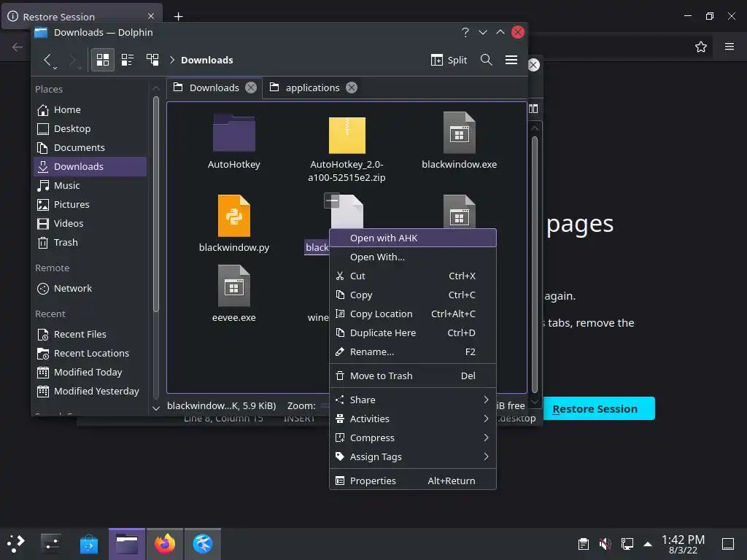Image resolution: width=747 pixels, height=560 pixels.
Task: Open Firefox from taskbar
Action: click(165, 544)
